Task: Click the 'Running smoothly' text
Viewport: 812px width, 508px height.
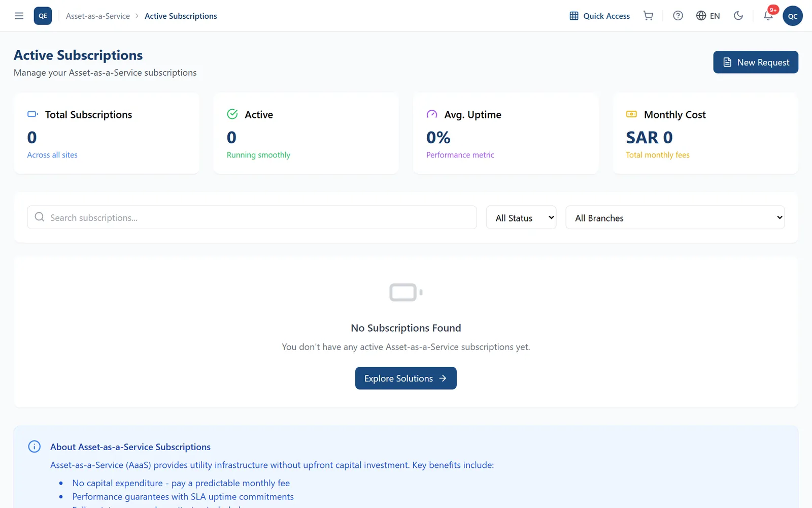Action: [x=258, y=155]
